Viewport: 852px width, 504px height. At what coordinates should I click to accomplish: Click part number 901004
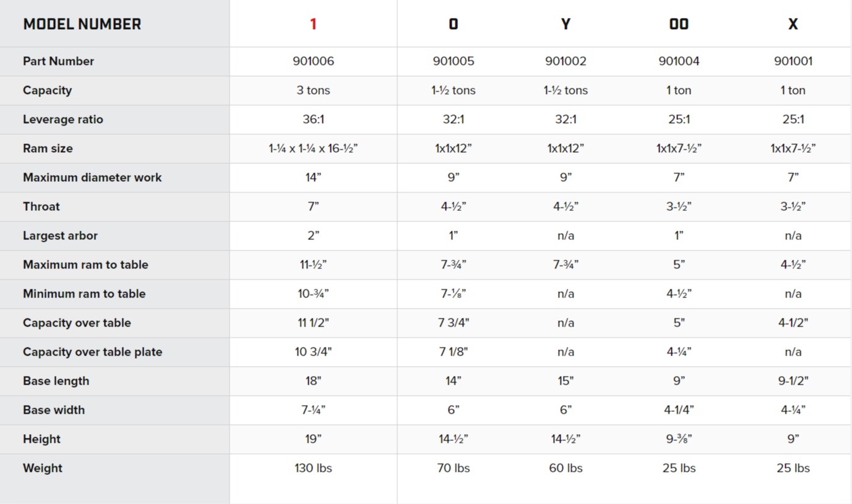[679, 61]
